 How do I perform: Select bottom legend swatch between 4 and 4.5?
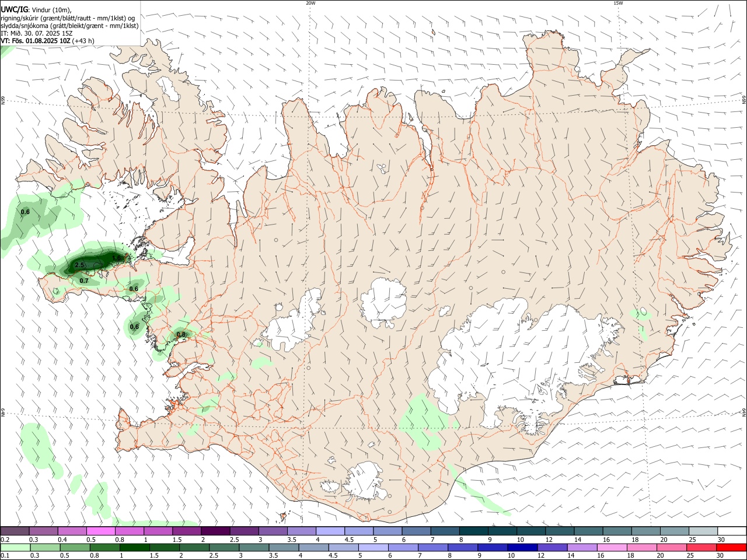click(x=314, y=547)
